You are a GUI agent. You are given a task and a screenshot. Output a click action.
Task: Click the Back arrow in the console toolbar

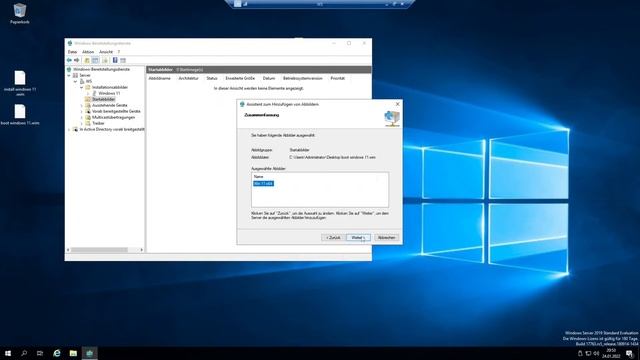[x=69, y=60]
